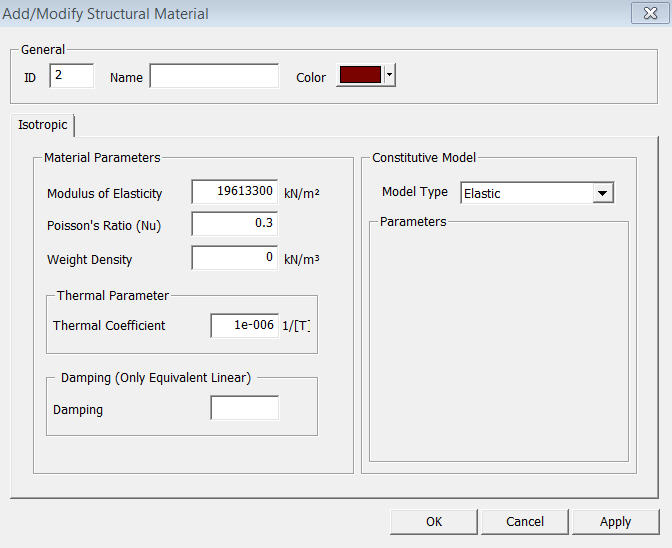The height and width of the screenshot is (548, 672).
Task: Apply the material settings
Action: (615, 521)
